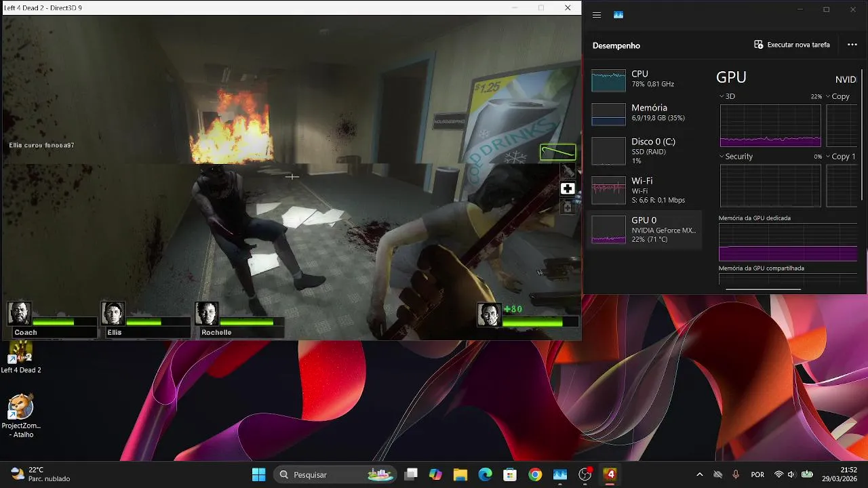The height and width of the screenshot is (488, 868).
Task: Open the Task Manager hamburger navigation menu
Action: tap(597, 15)
